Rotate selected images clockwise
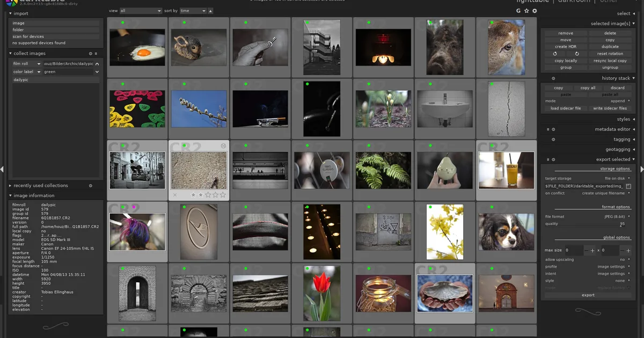Image resolution: width=644 pixels, height=338 pixels. point(577,54)
